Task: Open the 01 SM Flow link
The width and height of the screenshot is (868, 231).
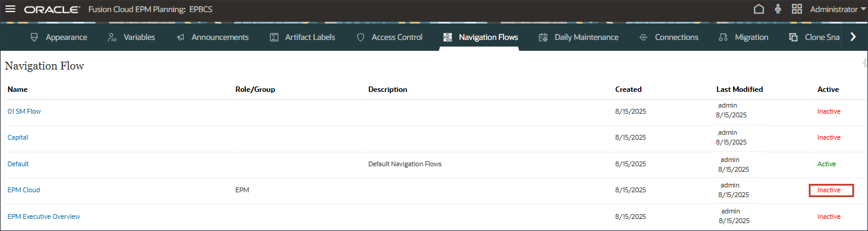Action: [24, 111]
